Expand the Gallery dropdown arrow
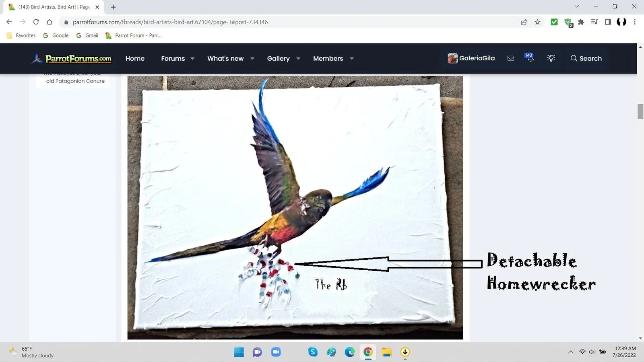The image size is (644, 362). pos(298,58)
